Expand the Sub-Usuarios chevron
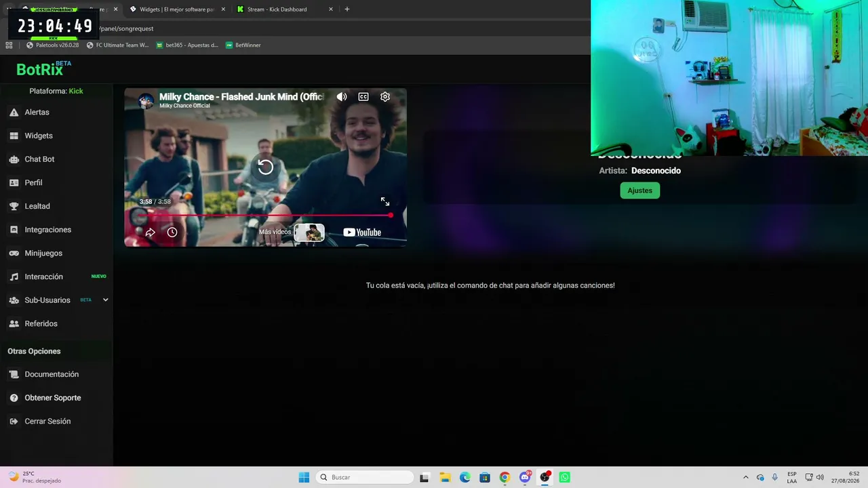The image size is (868, 488). (x=105, y=300)
